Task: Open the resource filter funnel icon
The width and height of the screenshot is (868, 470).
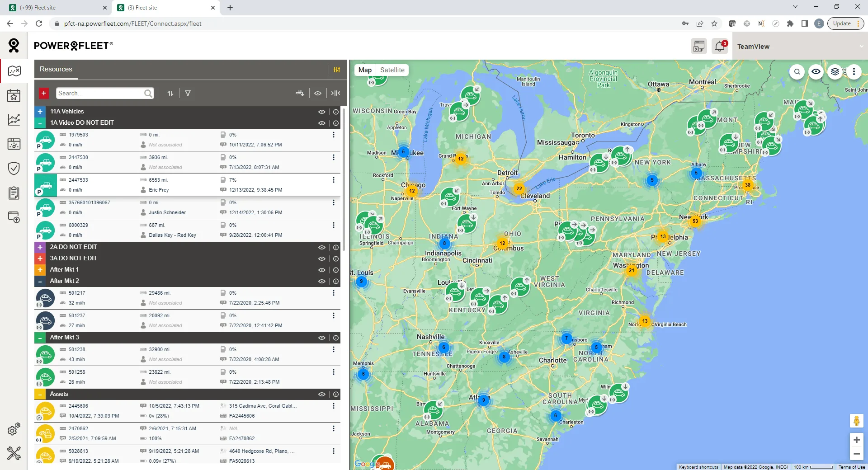Action: pos(188,93)
